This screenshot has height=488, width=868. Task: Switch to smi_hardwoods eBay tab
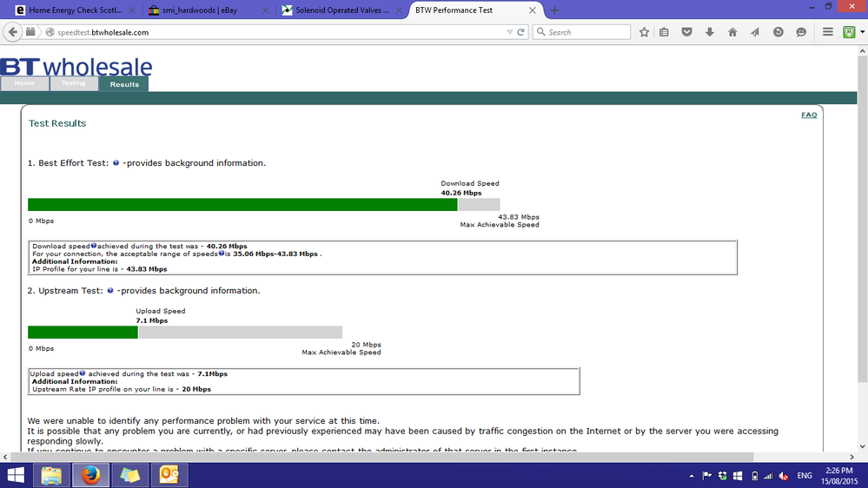tap(208, 10)
